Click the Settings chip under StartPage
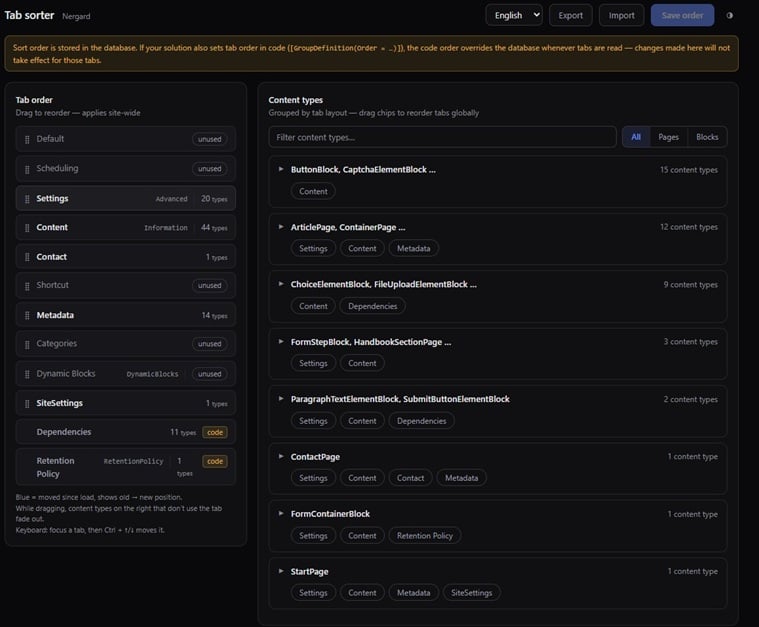Screen dimensions: 759x627 pyautogui.click(x=313, y=593)
